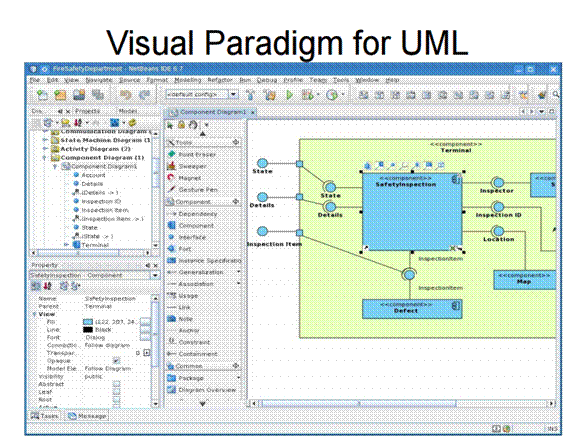Click the Profile Main Project icon
The height and width of the screenshot is (441, 577).
332,95
